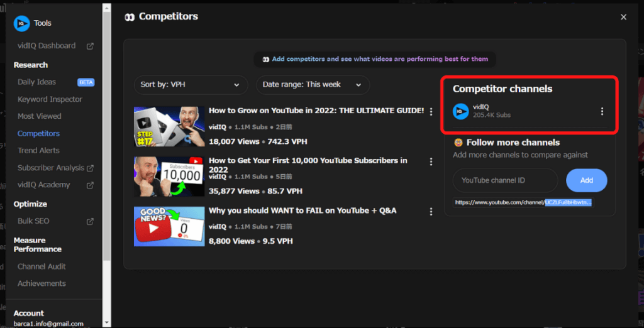The image size is (644, 328).
Task: Select Keyword Inspector from sidebar
Action: click(50, 99)
